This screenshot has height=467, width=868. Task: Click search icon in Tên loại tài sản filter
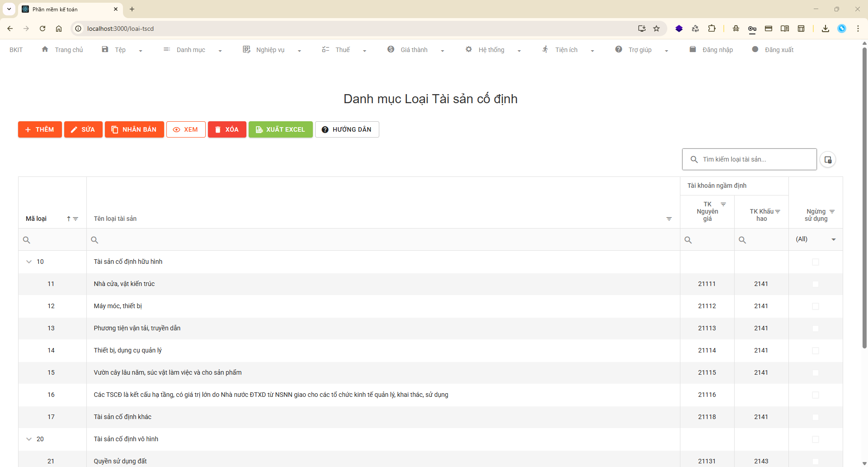[94, 240]
